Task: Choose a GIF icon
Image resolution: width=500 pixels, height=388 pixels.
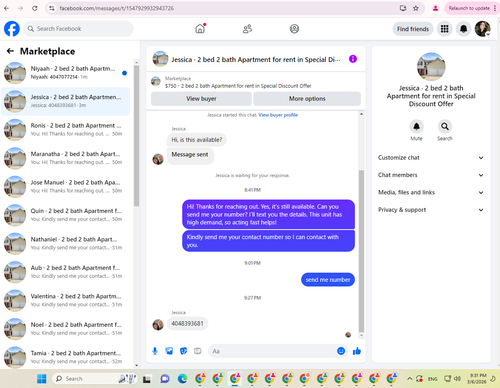Action: tap(198, 351)
